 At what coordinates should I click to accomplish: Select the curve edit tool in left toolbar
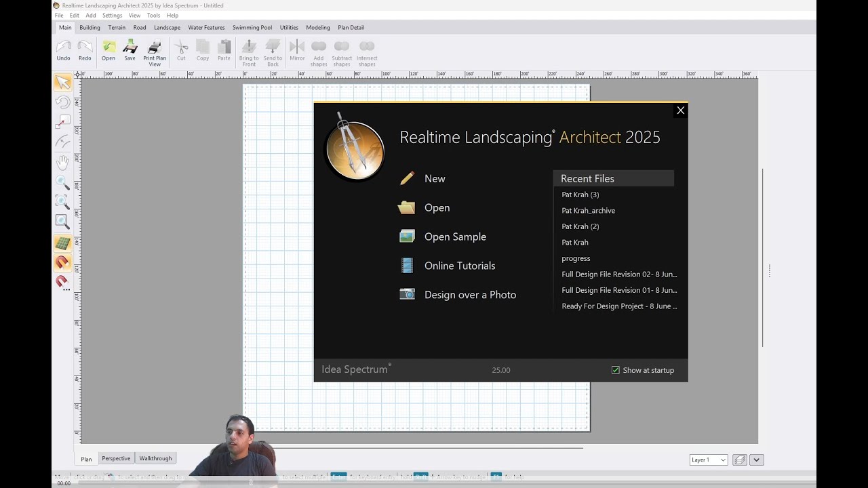62,142
